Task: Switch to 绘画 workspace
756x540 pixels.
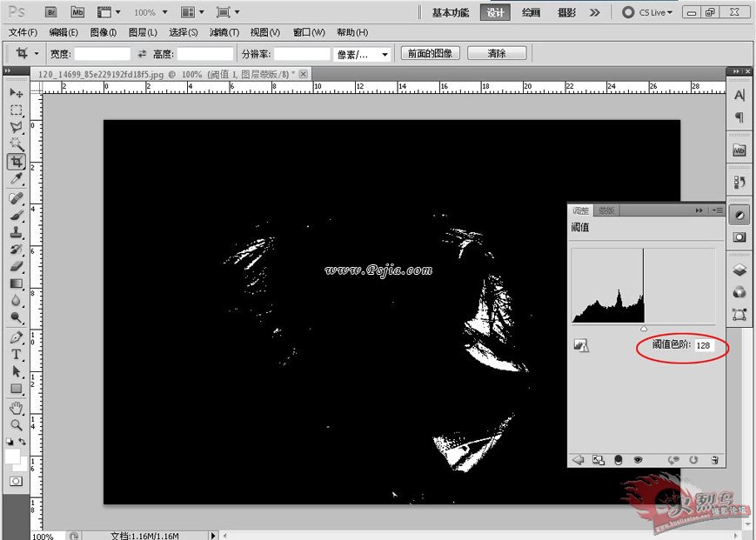Action: (531, 13)
